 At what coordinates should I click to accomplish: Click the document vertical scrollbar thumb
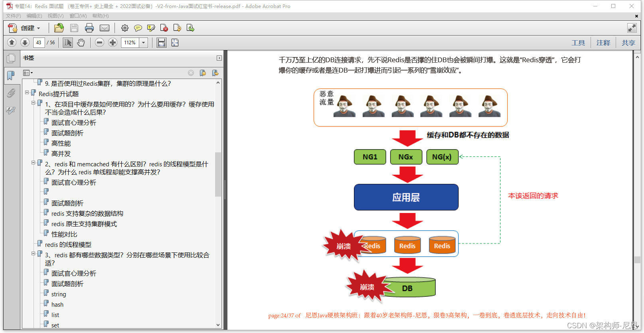point(637,259)
